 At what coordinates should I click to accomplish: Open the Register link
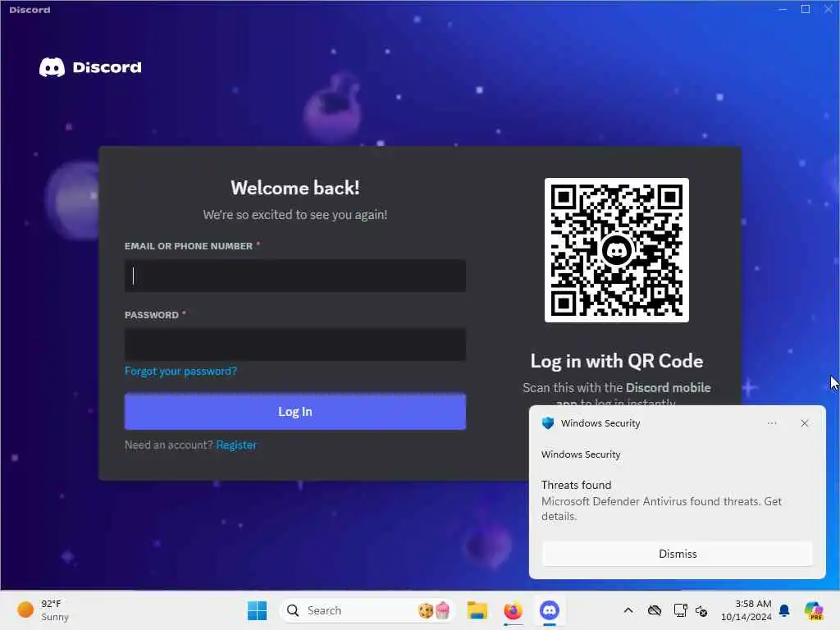pos(236,445)
